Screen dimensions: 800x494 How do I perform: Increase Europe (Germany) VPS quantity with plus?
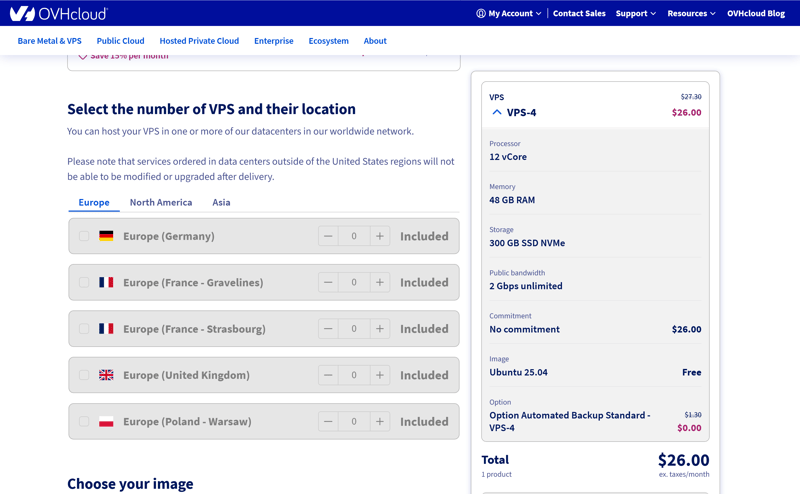pyautogui.click(x=380, y=236)
